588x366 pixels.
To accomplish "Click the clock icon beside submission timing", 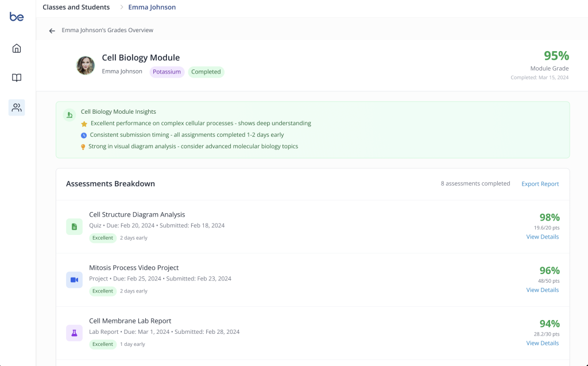I will pyautogui.click(x=84, y=136).
